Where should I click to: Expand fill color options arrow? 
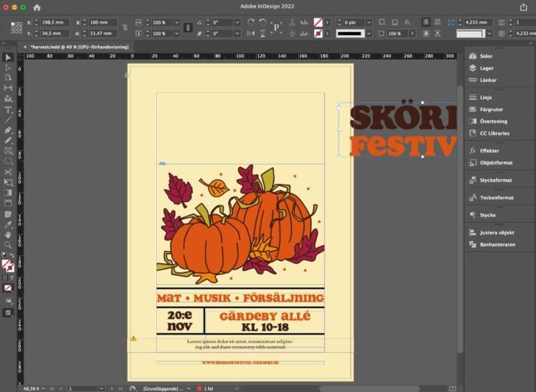pos(328,22)
